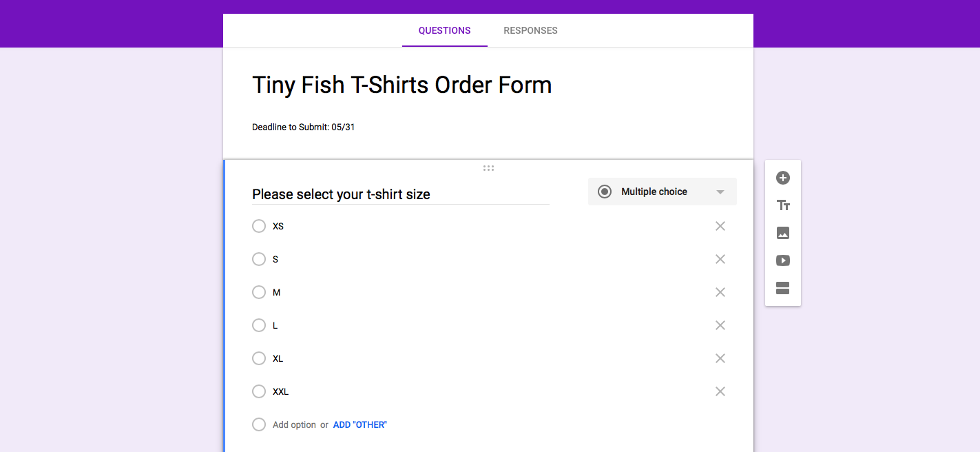
Task: Click the form title Tiny Fish T-Shirts
Action: pos(402,85)
